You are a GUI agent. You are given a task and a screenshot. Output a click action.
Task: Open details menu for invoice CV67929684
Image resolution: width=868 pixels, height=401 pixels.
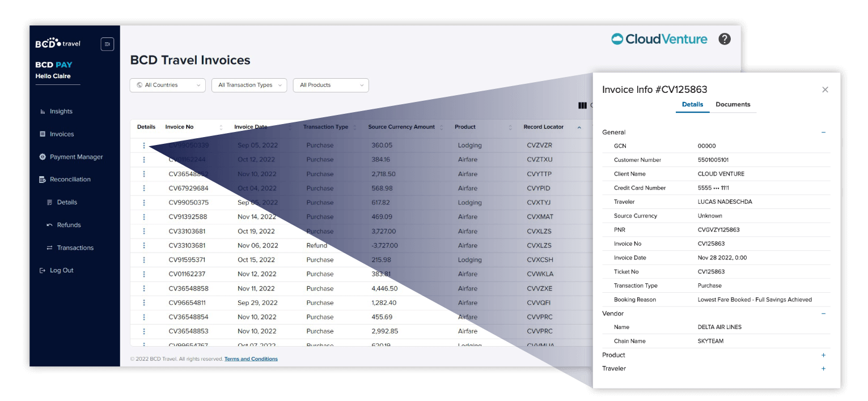144,188
